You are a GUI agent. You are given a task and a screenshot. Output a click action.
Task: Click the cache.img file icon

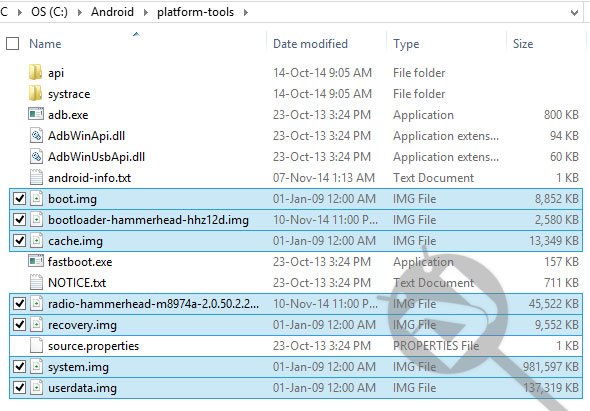(36, 241)
